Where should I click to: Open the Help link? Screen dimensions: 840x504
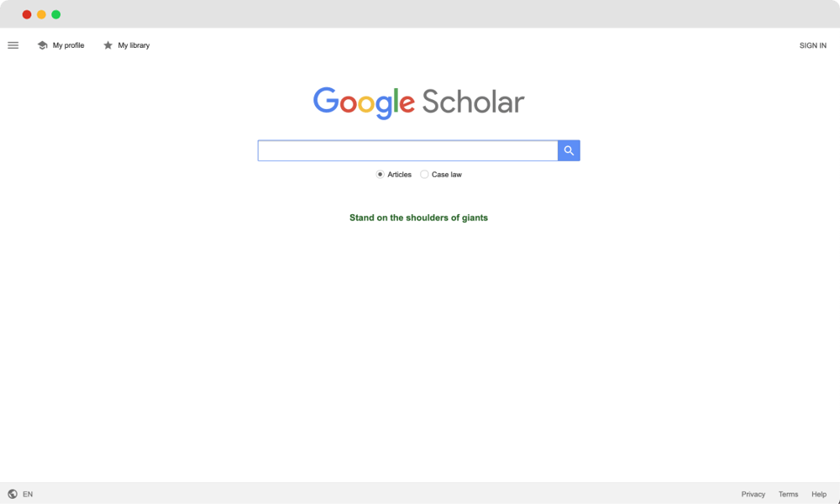click(818, 494)
